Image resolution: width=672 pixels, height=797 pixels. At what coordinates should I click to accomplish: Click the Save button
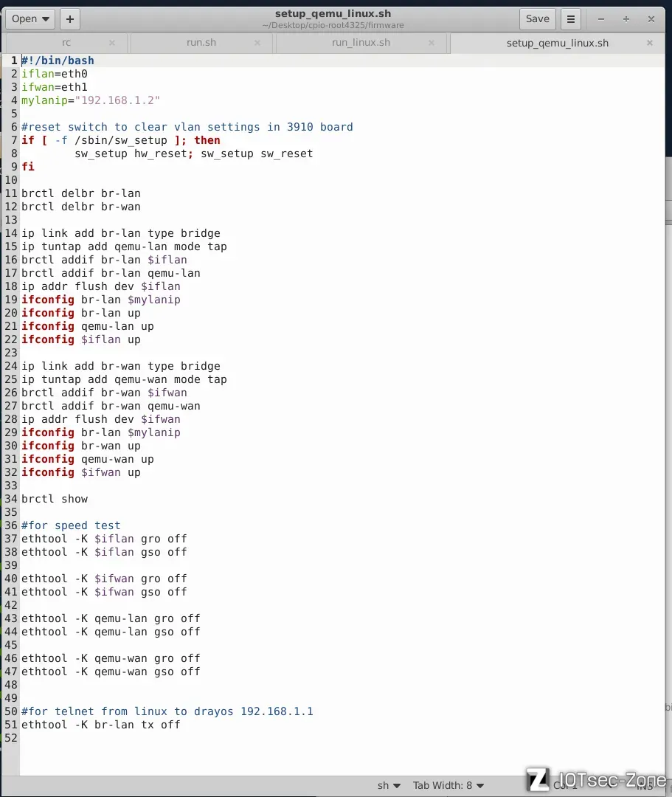click(538, 19)
